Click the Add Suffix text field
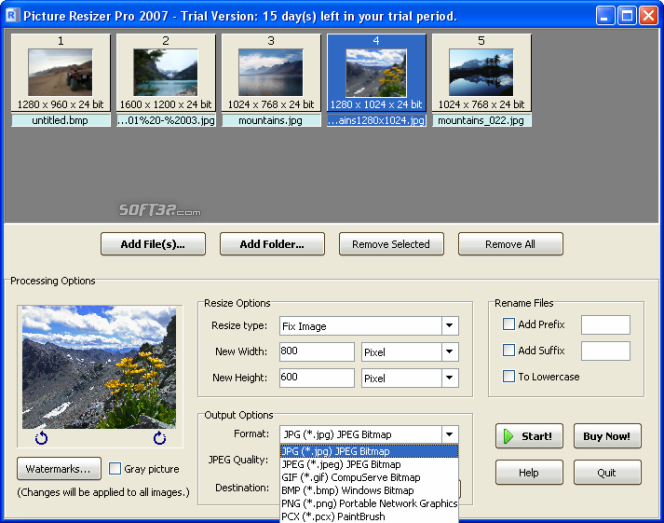The width and height of the screenshot is (664, 523). [606, 351]
